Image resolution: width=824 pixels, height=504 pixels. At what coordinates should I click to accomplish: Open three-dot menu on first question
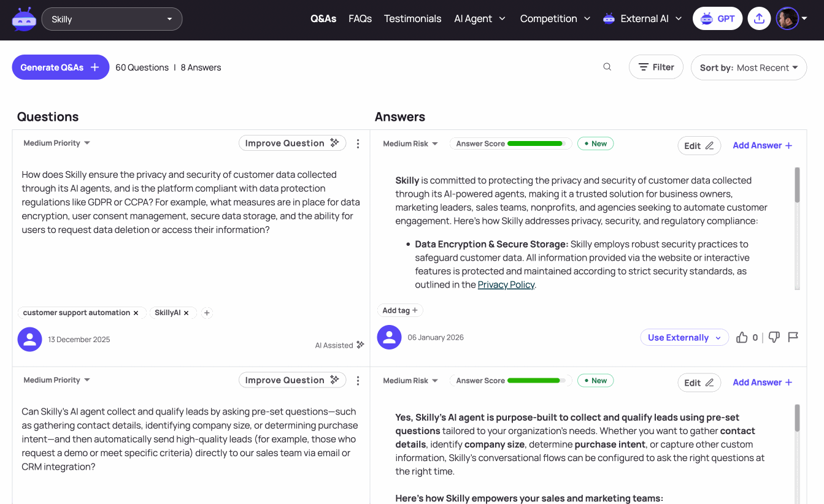click(358, 143)
